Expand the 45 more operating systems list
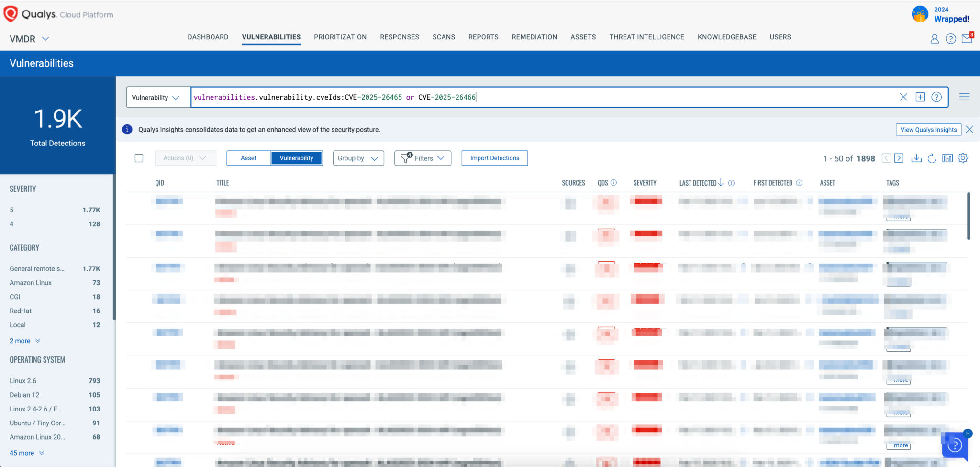Image resolution: width=980 pixels, height=467 pixels. click(23, 453)
